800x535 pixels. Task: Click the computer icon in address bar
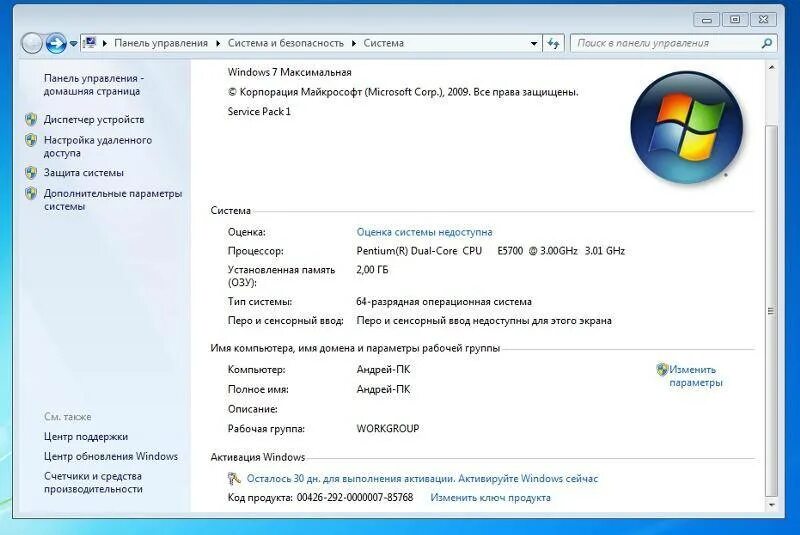90,43
